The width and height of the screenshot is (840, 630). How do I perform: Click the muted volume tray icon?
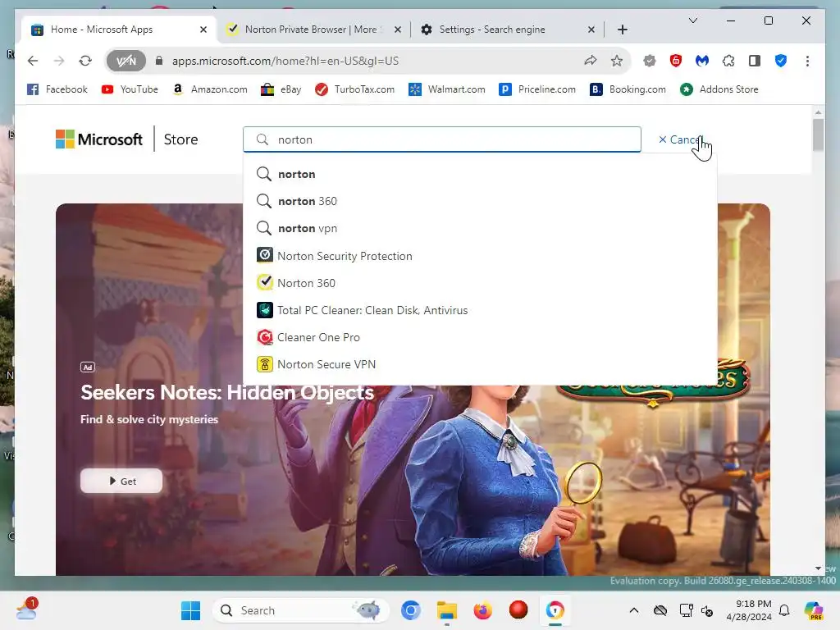coord(707,610)
